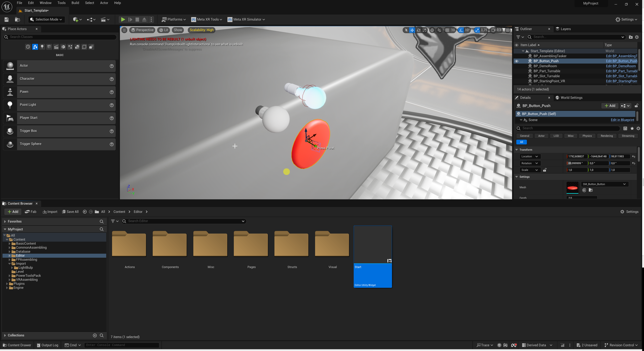This screenshot has height=351, width=644.
Task: Click Save All in Content Browser
Action: [x=70, y=212]
